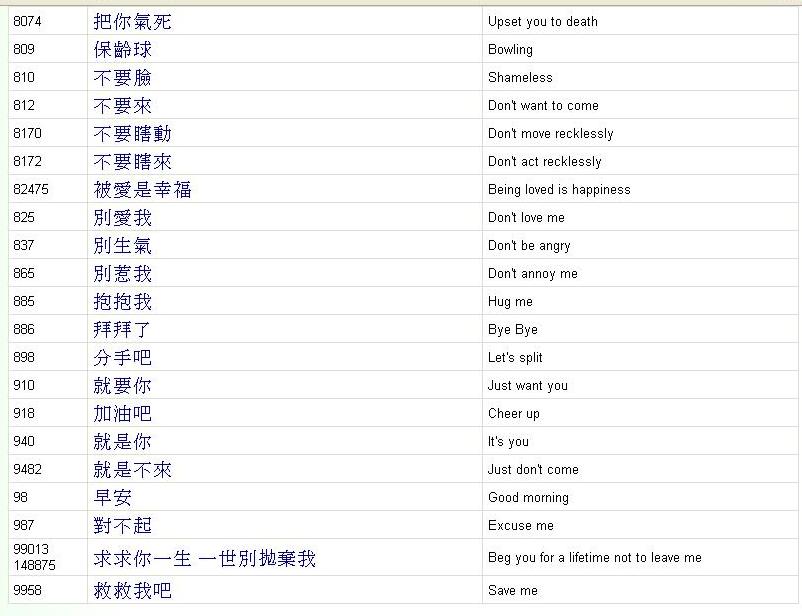Click the Chinese phrase '分手吧'

click(123, 358)
